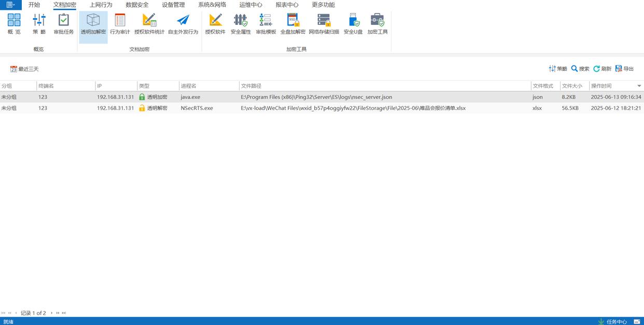Open the 数据安全 ribbon tab
644x325 pixels.
point(137,5)
